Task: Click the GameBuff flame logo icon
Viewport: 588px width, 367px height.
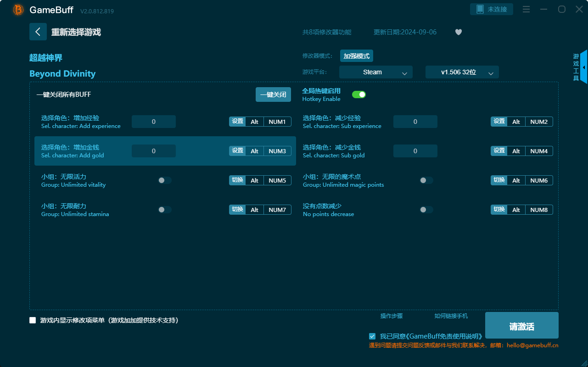Action: 17,10
